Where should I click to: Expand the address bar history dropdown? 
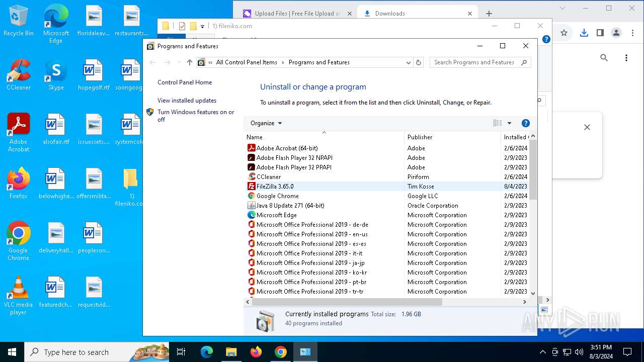click(409, 62)
